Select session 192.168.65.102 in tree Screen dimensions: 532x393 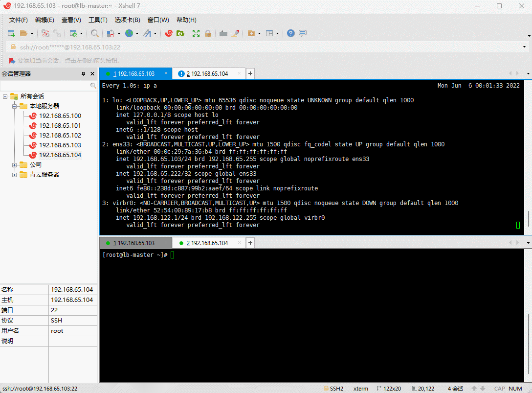coord(60,136)
